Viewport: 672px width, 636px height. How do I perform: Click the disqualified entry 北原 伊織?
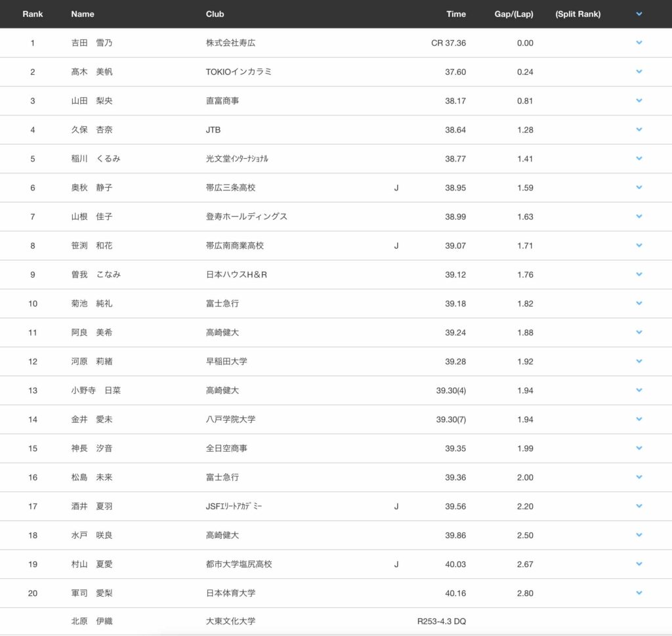[92, 621]
